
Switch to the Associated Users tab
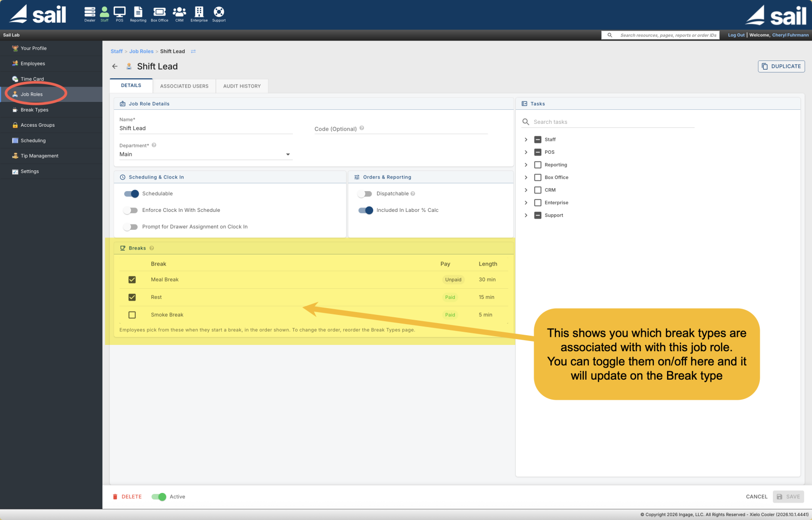tap(184, 86)
